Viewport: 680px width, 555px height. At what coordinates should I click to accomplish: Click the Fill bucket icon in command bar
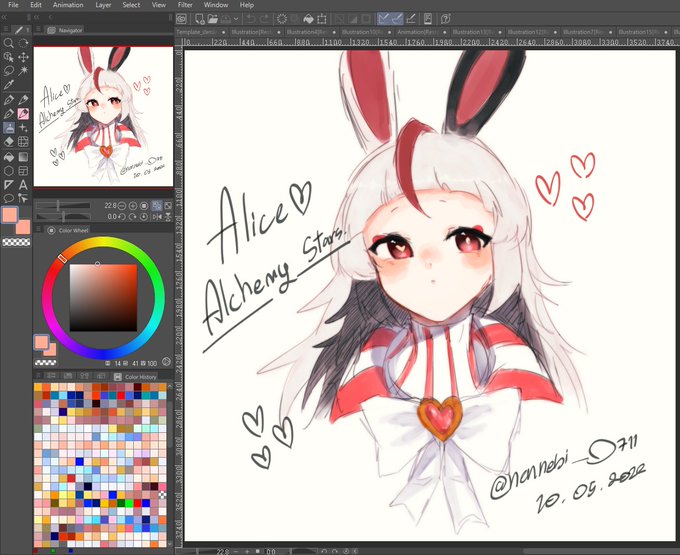pyautogui.click(x=308, y=19)
